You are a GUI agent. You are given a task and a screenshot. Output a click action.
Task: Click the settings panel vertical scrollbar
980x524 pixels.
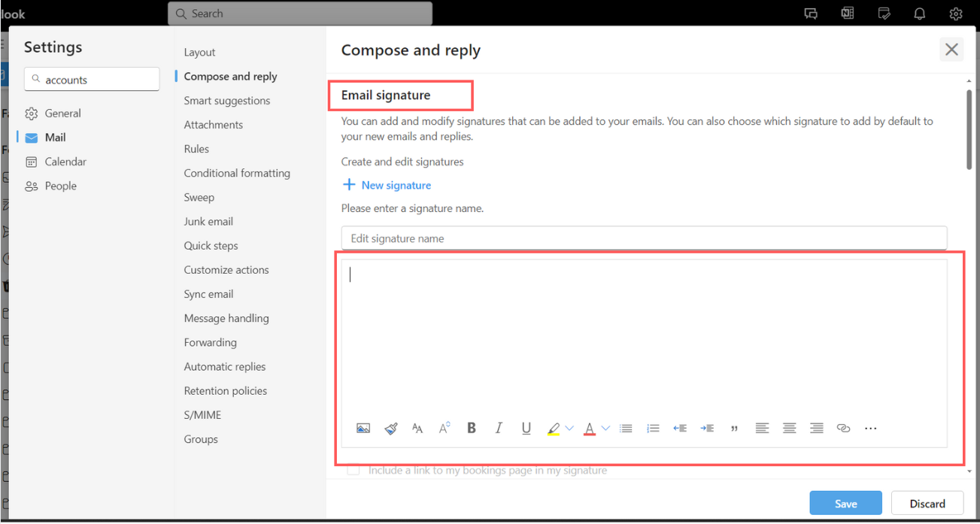(x=969, y=130)
